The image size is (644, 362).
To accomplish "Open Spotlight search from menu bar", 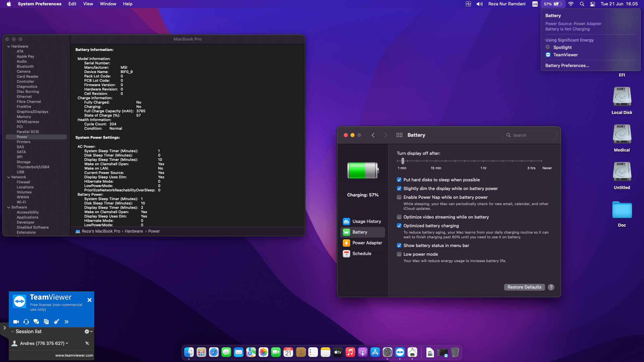I will click(x=582, y=4).
